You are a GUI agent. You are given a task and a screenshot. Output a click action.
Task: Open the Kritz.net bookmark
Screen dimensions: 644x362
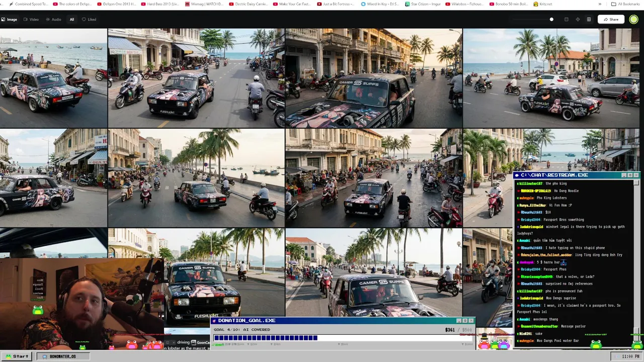tap(543, 4)
